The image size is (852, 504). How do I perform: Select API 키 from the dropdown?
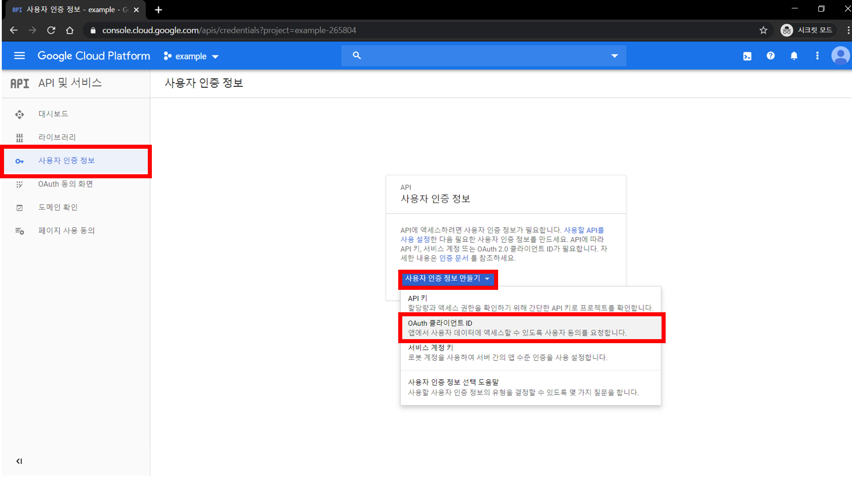pyautogui.click(x=530, y=303)
